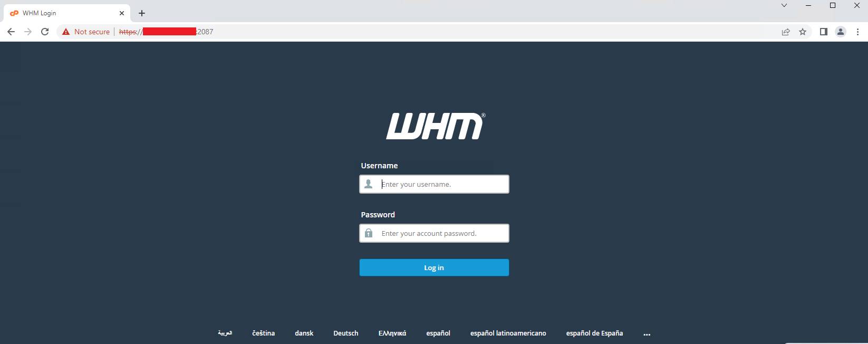868x344 pixels.
Task: Open the browser side panel icon
Action: pos(824,32)
